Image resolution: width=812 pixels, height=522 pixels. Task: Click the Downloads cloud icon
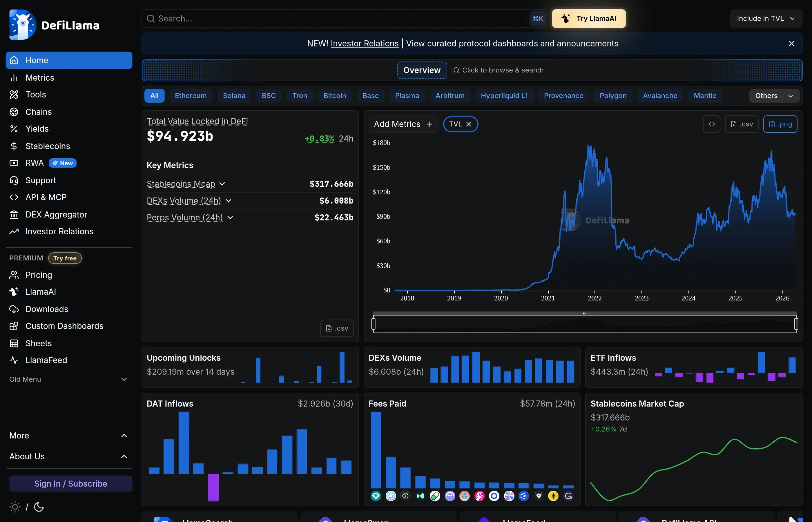coord(14,309)
